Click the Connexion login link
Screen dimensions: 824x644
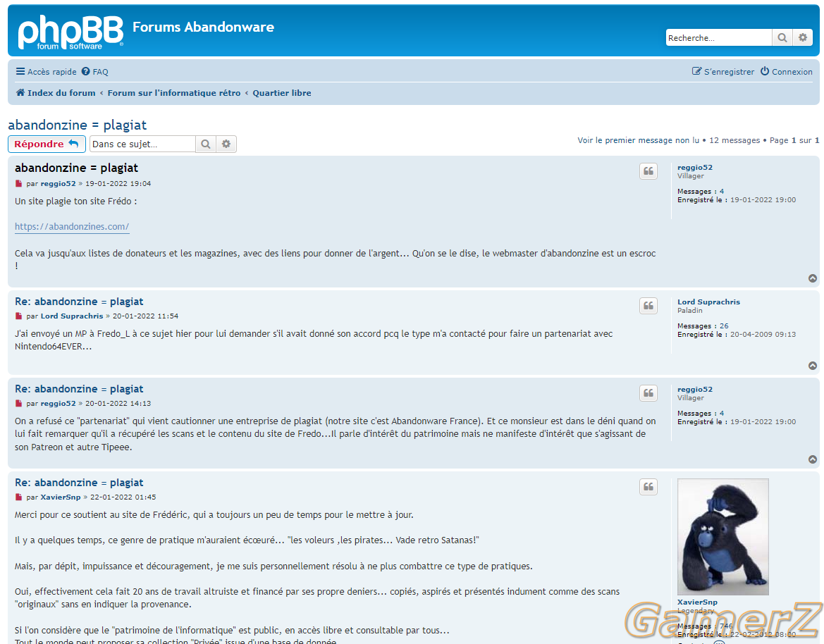pos(786,71)
